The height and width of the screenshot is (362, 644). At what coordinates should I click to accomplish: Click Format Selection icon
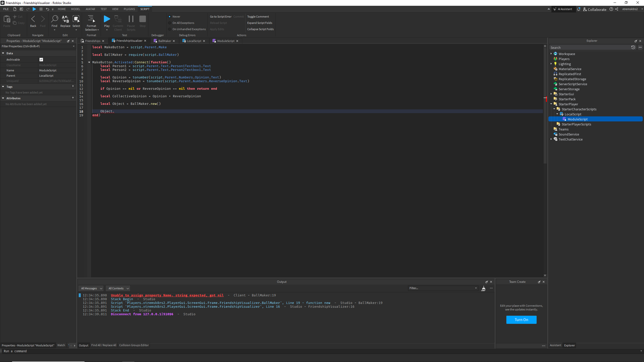pyautogui.click(x=91, y=19)
